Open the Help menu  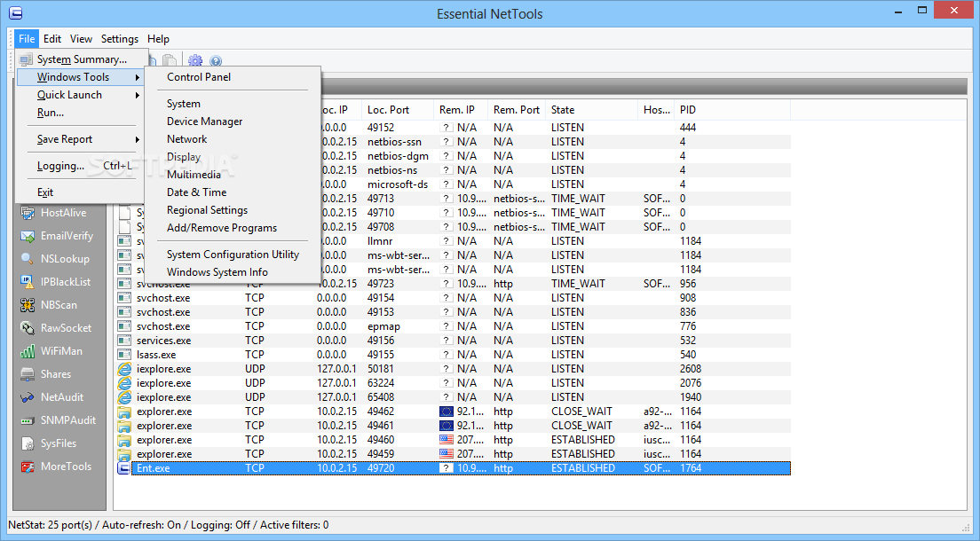pyautogui.click(x=158, y=39)
